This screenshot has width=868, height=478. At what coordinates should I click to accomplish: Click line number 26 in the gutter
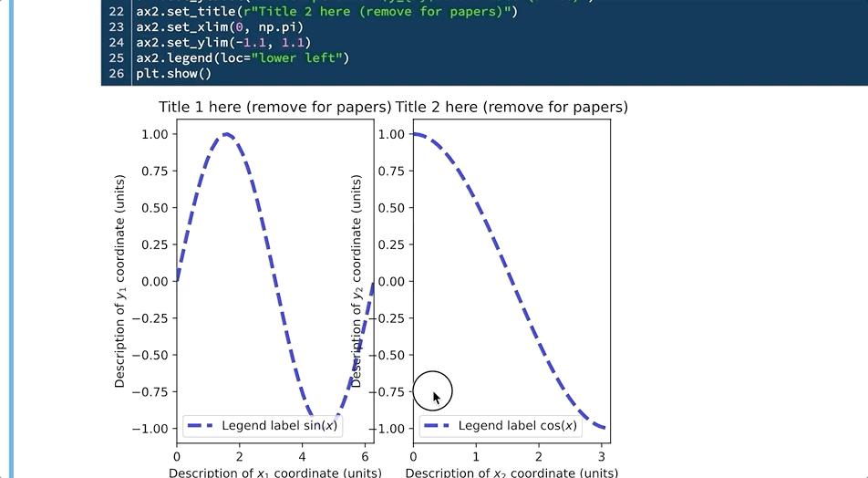coord(117,74)
